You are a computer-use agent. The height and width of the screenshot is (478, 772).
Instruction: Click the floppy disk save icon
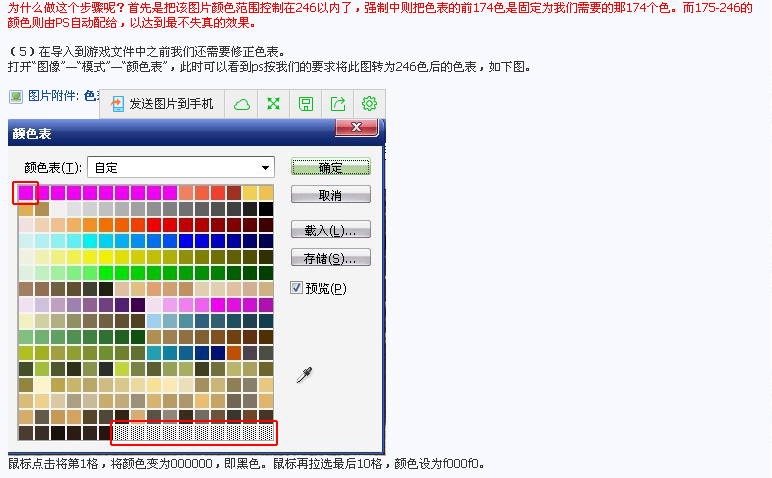tap(306, 104)
